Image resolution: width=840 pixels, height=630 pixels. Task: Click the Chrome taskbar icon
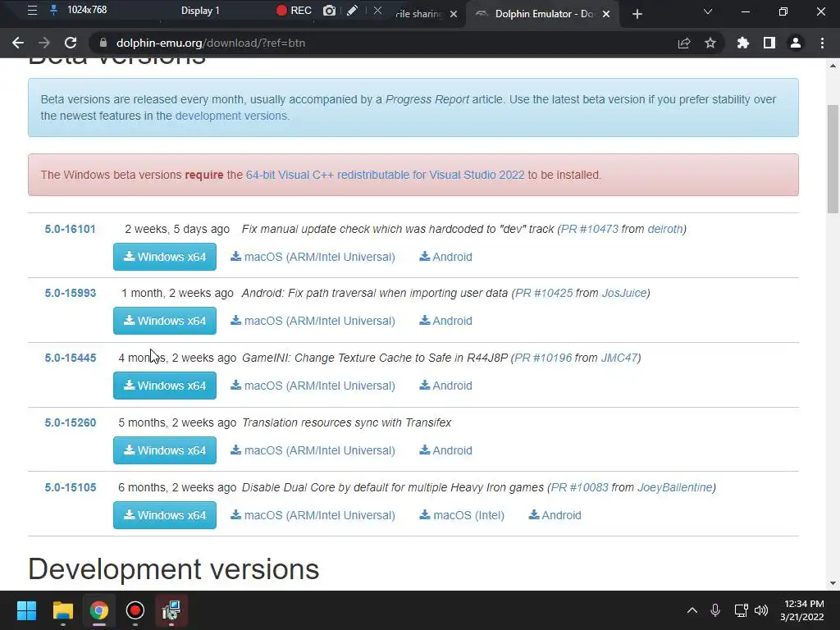(x=99, y=610)
